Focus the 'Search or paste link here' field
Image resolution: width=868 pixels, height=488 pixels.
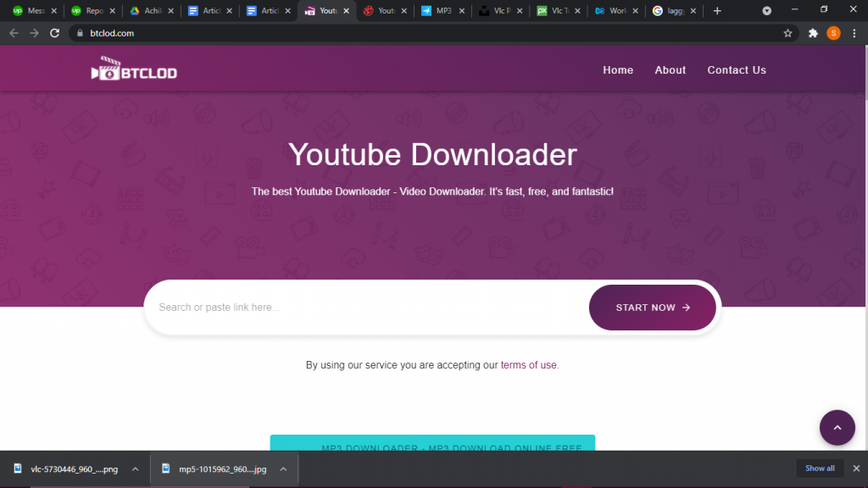[x=366, y=308]
